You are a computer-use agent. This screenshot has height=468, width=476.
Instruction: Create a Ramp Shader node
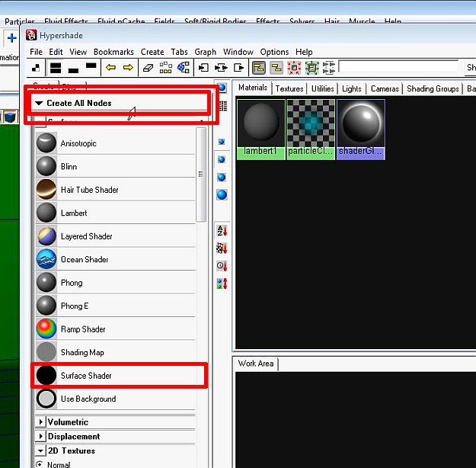tap(116, 329)
